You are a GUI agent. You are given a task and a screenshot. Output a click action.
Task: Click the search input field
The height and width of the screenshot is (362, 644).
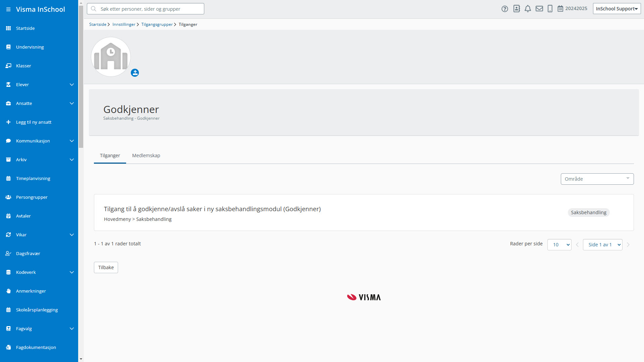(x=146, y=9)
